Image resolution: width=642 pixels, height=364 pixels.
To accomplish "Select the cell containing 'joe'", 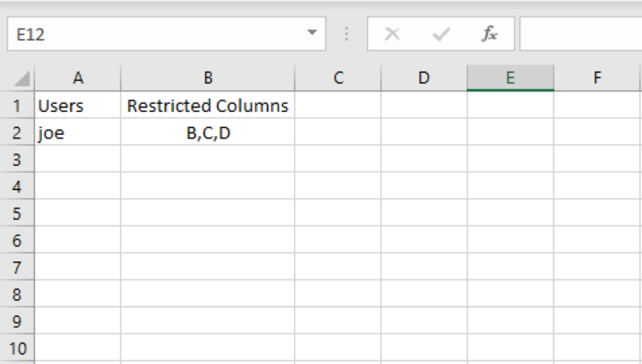I will coord(78,133).
